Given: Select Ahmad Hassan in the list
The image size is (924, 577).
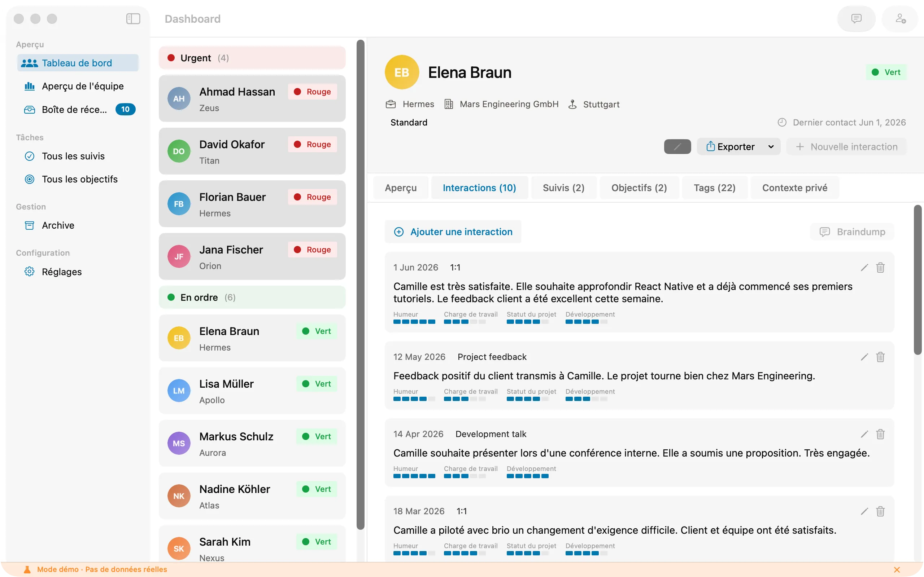Looking at the screenshot, I should [x=252, y=98].
